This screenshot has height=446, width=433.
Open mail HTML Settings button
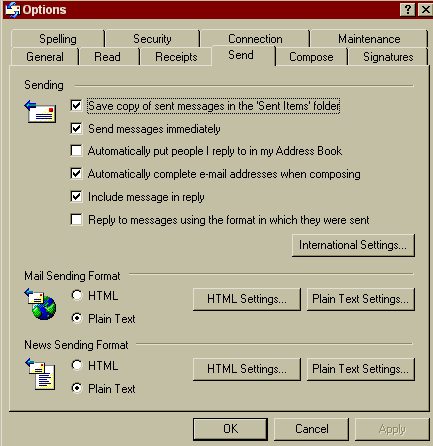pos(247,299)
